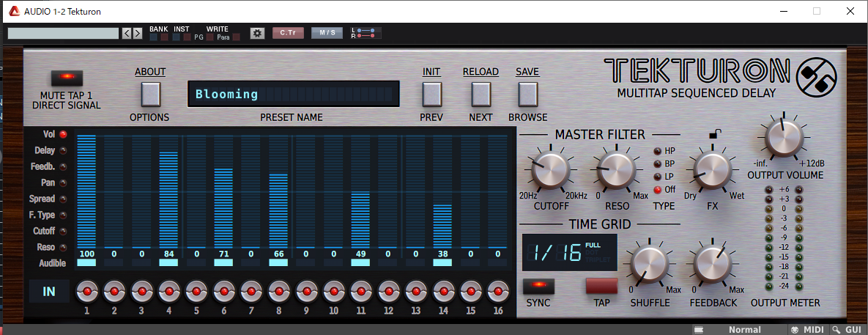Screen dimensions: 868x335
Task: Toggle tap 12 red step button
Action: [388, 291]
